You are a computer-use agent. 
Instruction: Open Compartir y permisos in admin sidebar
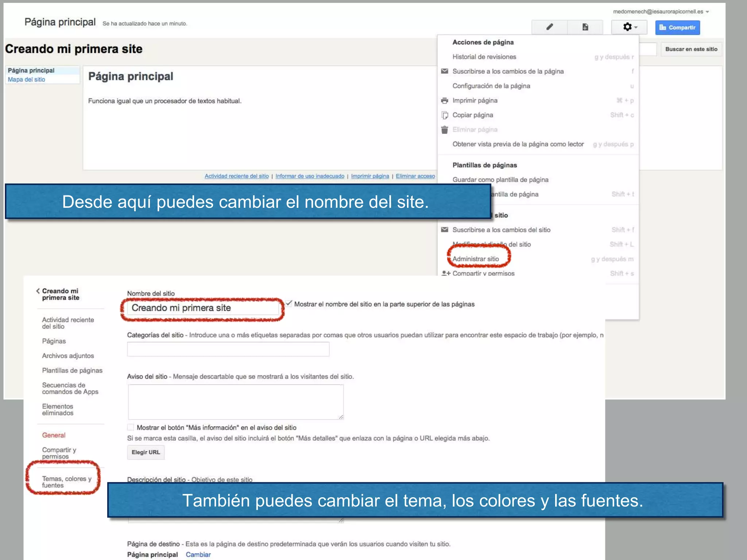click(59, 453)
